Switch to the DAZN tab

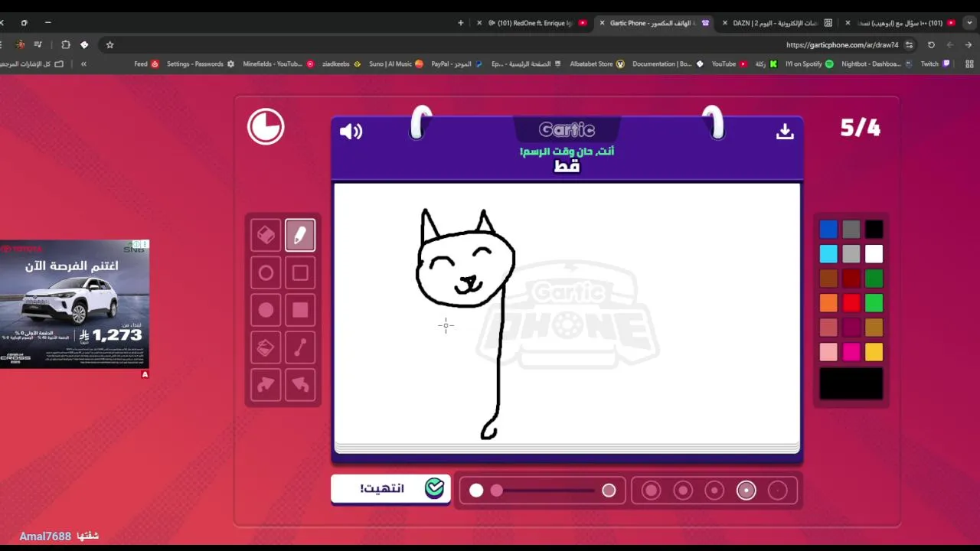point(777,23)
